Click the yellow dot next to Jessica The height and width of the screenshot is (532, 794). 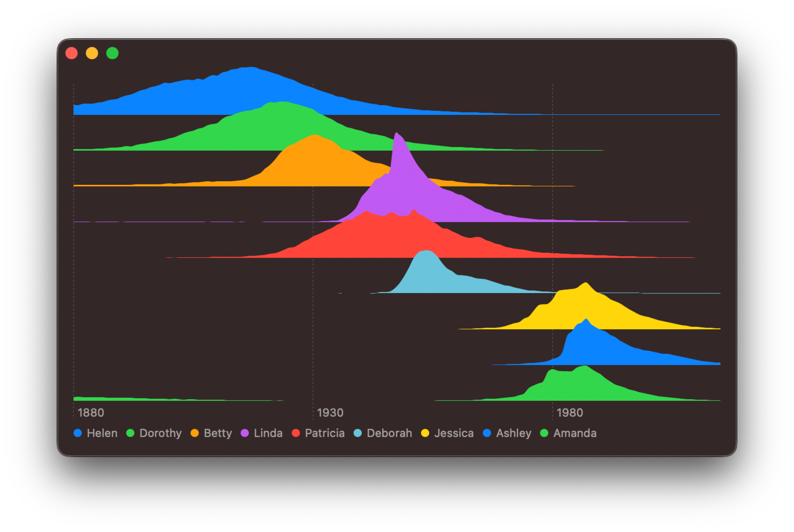[x=425, y=433]
